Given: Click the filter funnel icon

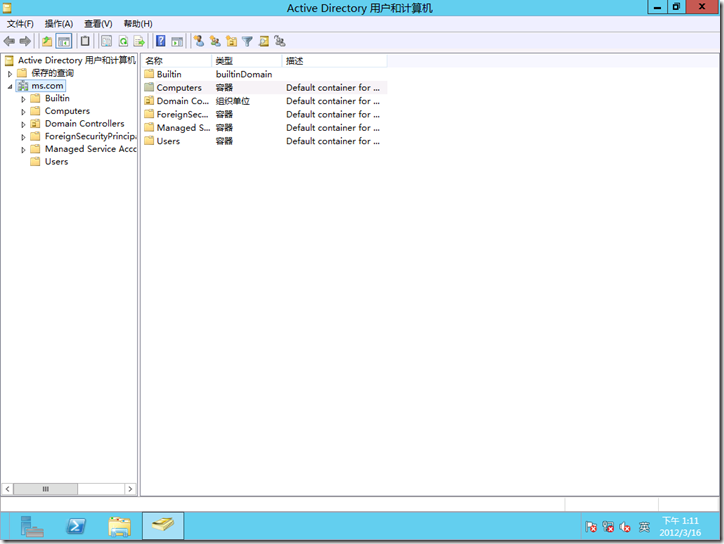Looking at the screenshot, I should [x=247, y=42].
